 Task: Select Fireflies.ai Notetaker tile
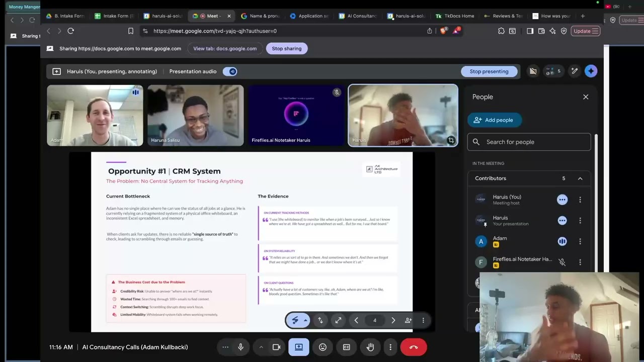click(296, 116)
